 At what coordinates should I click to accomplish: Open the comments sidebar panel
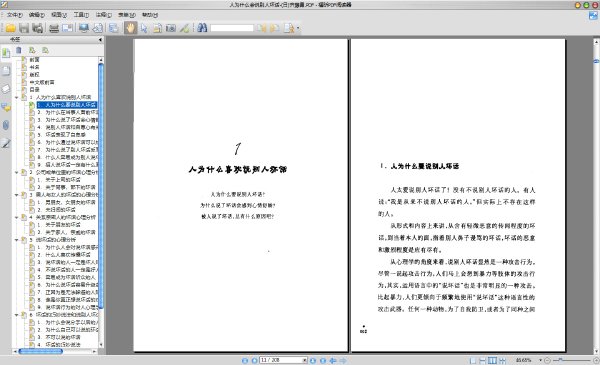pos(6,107)
